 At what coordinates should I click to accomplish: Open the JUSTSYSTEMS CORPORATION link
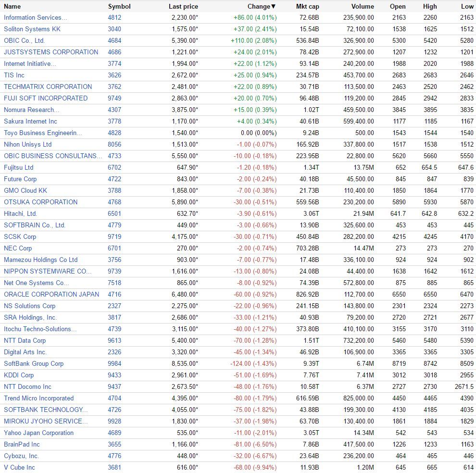[51, 52]
